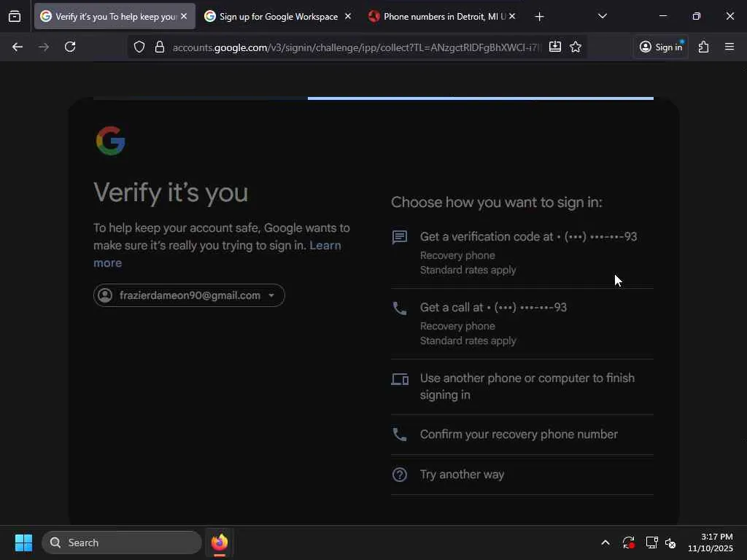Reload the current page

tap(70, 47)
